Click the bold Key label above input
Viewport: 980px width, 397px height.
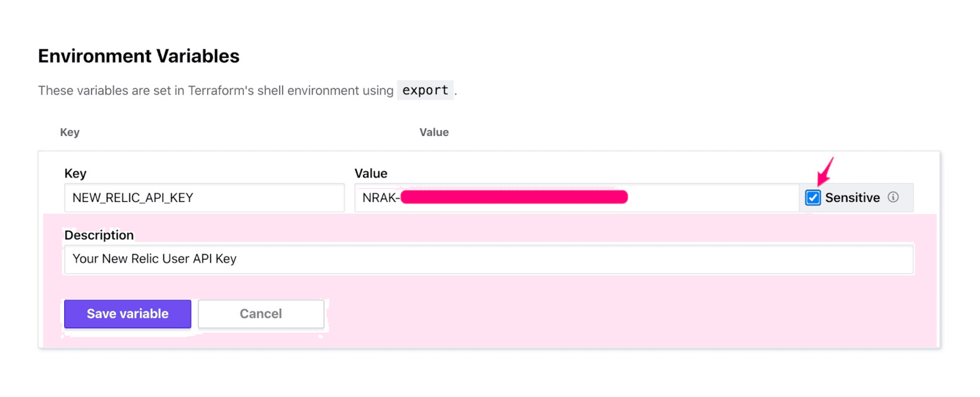(76, 173)
